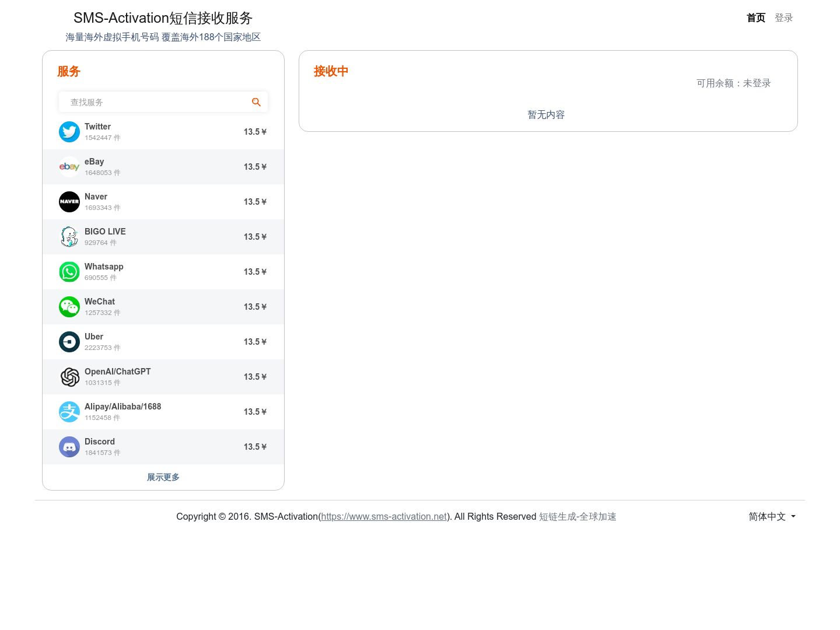Click the Twitter bird icon
The image size is (840, 630).
pyautogui.click(x=69, y=132)
